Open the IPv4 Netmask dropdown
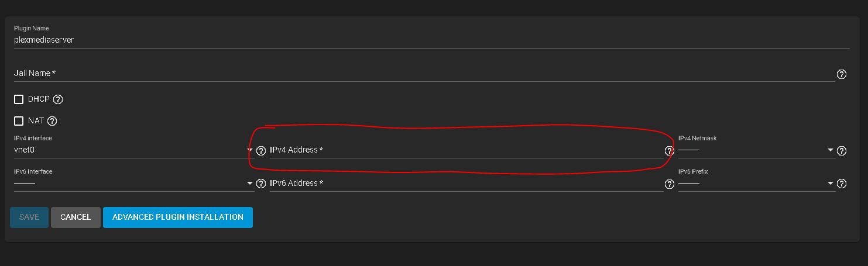This screenshot has height=266, width=868. click(756, 150)
